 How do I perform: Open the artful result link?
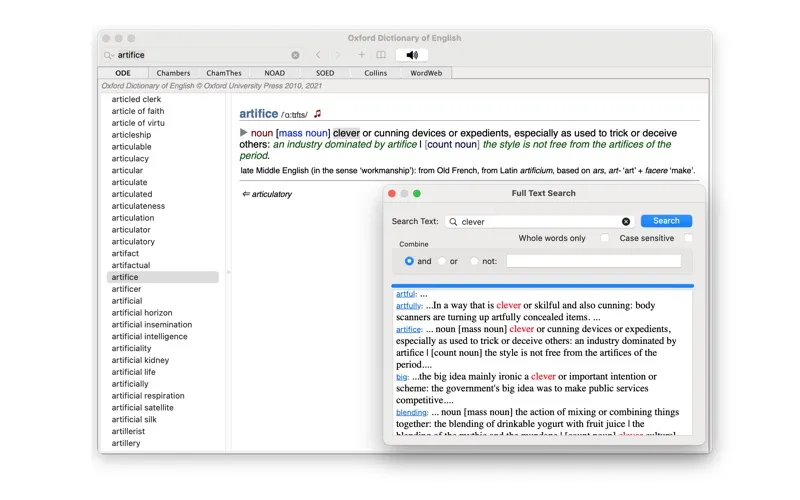(405, 294)
